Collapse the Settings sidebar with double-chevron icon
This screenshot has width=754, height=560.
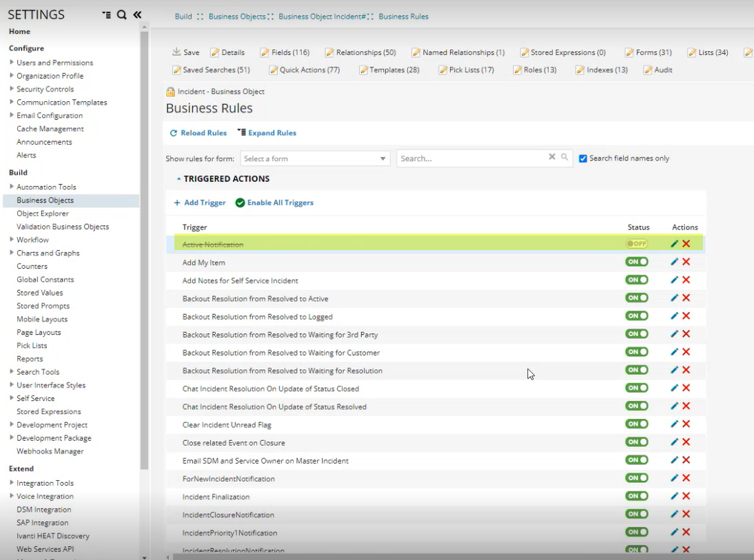click(137, 14)
